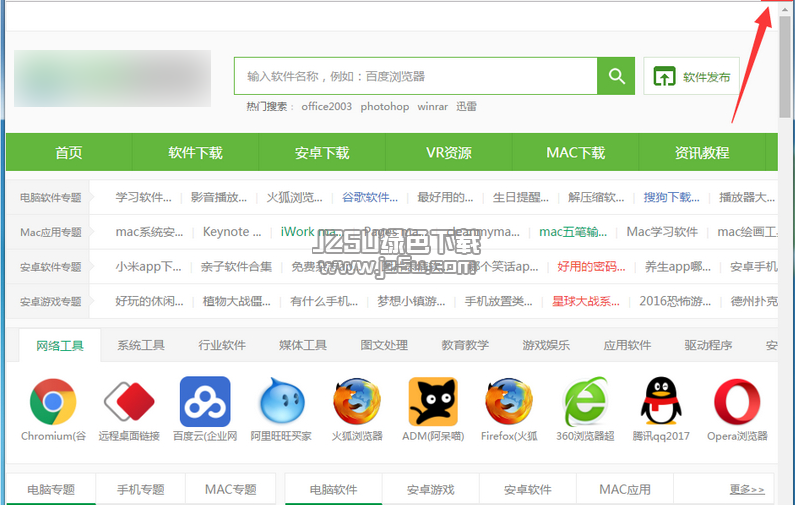Screen dimensions: 795x505
Task: Open the 火狐浏览器 icon
Action: click(357, 402)
